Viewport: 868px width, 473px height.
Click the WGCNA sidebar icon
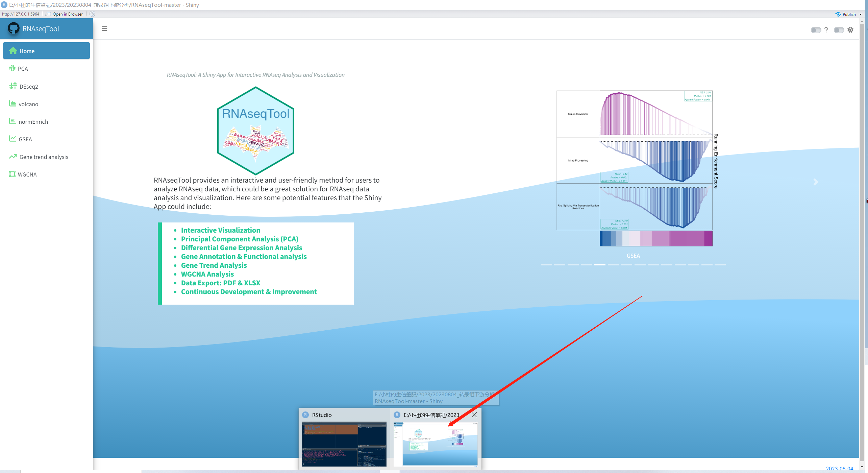(13, 174)
